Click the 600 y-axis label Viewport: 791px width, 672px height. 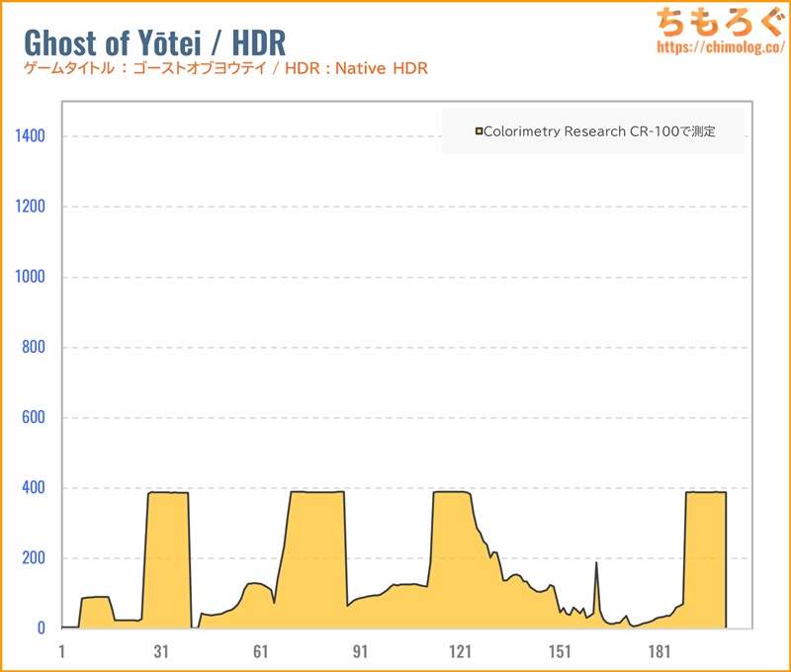(32, 417)
